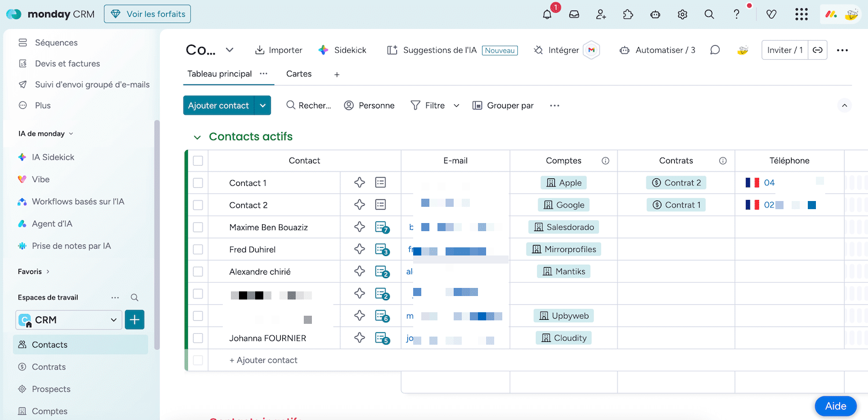The width and height of the screenshot is (868, 420).
Task: Check the select-all header checkbox
Action: 198,161
